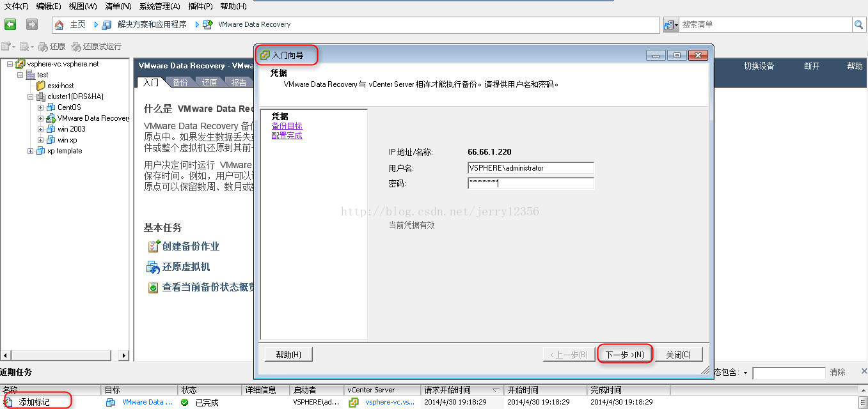Image resolution: width=868 pixels, height=409 pixels.
Task: Collapse the cluster1(DRS&HA) node
Action: (x=30, y=96)
